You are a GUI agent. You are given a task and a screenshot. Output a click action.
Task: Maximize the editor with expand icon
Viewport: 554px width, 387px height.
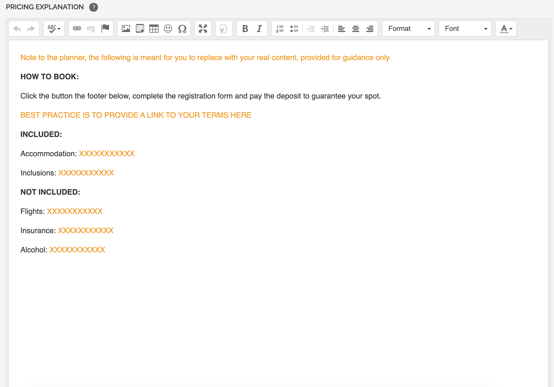pos(203,29)
